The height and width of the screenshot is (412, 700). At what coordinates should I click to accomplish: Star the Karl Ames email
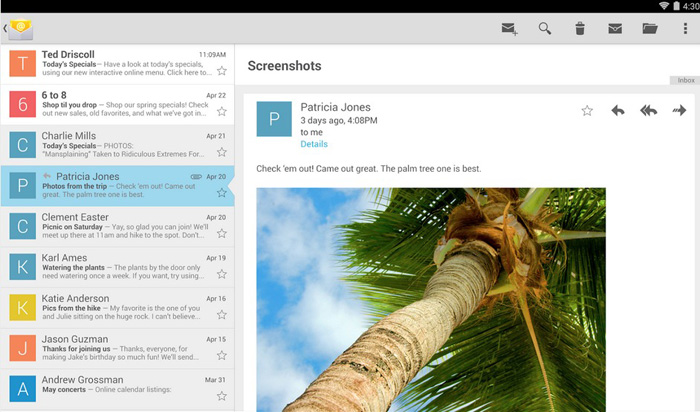point(222,275)
